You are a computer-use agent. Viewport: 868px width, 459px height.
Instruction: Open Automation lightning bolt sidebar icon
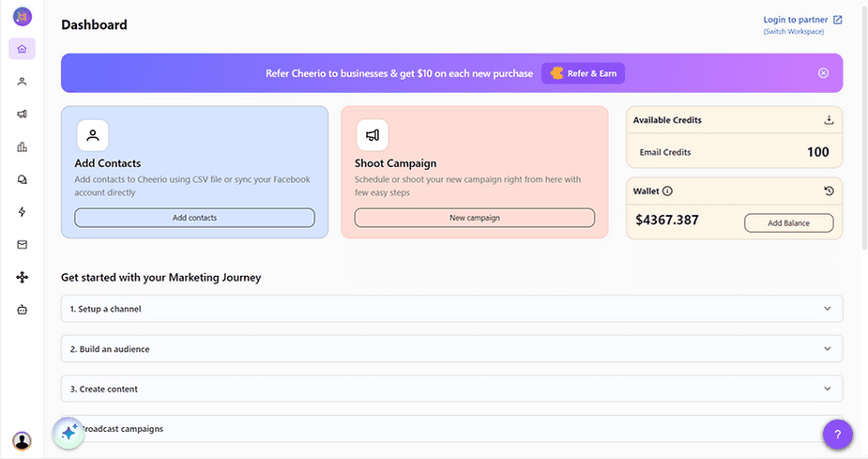point(23,211)
